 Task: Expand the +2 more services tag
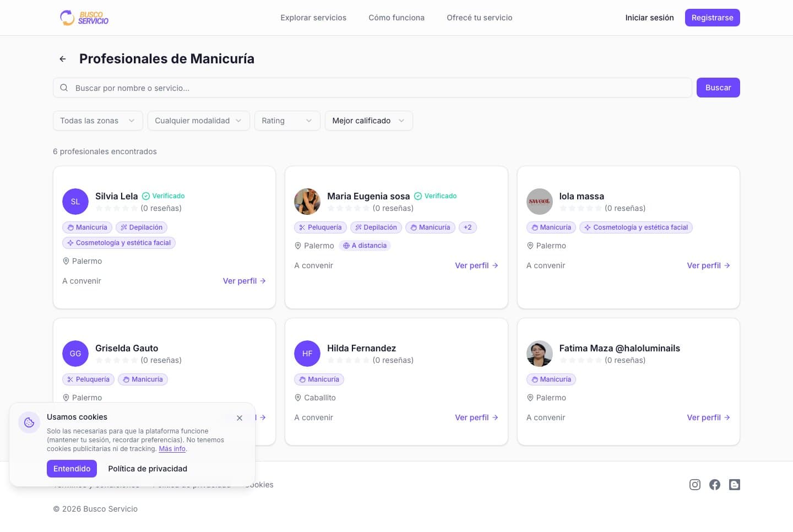coord(468,227)
